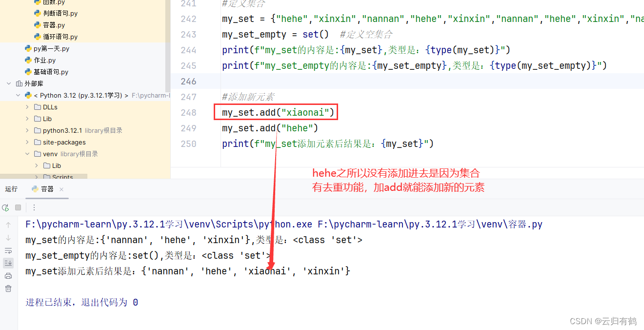
Task: Expand the site-packages folder
Action: pyautogui.click(x=27, y=142)
